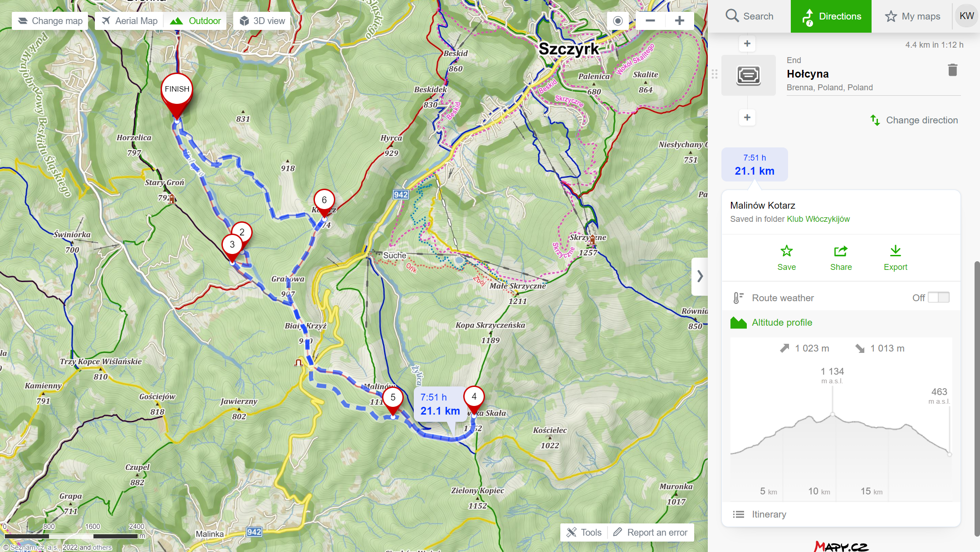The height and width of the screenshot is (552, 980).
Task: Zoom in the map with plus button
Action: coord(679,21)
